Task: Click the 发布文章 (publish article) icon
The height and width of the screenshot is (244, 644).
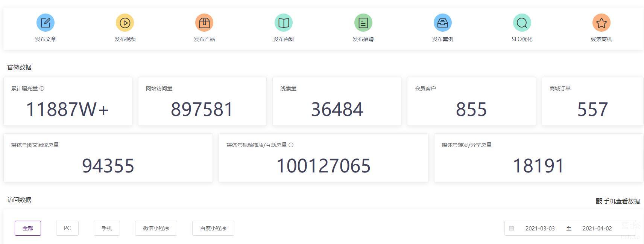Action: 46,23
